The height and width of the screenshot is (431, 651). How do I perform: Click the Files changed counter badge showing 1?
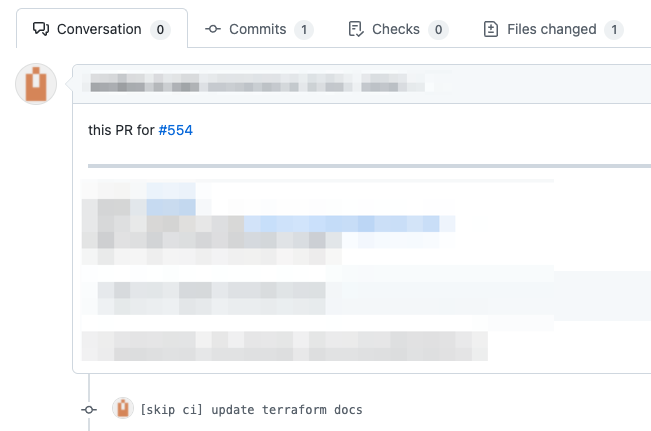click(x=614, y=29)
